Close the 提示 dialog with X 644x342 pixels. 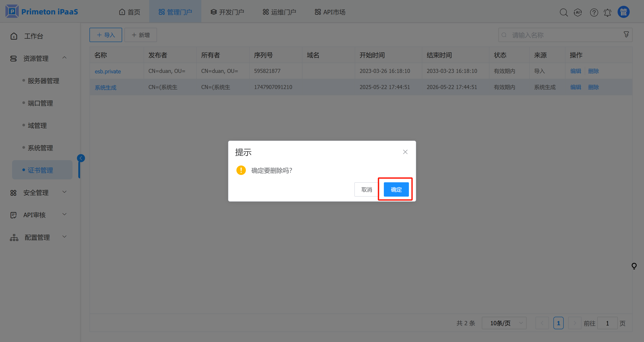pos(405,152)
